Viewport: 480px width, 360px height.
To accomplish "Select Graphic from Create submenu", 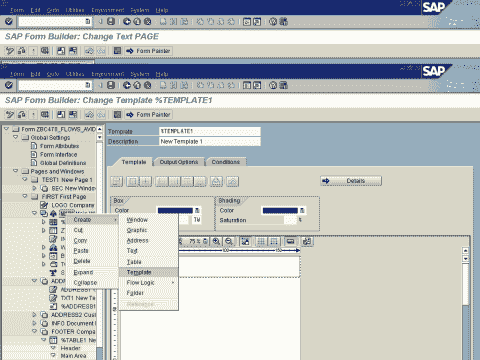I will 148,230.
